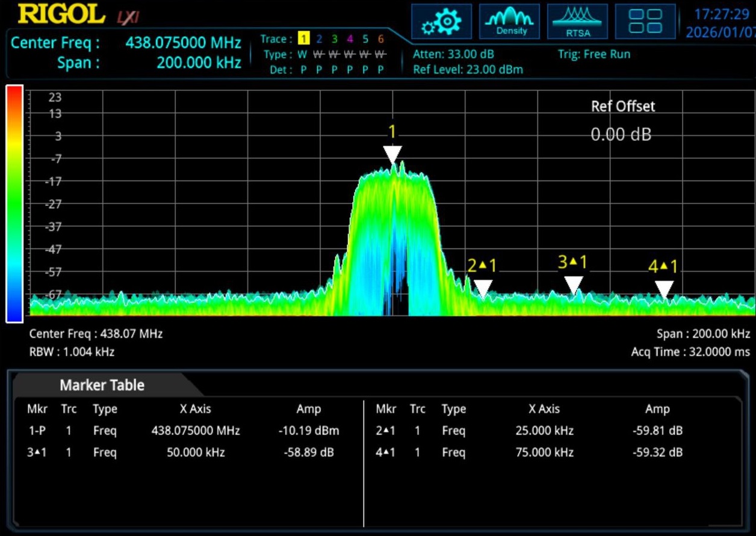Click delta marker 2▲1 triangle

[x=483, y=289]
